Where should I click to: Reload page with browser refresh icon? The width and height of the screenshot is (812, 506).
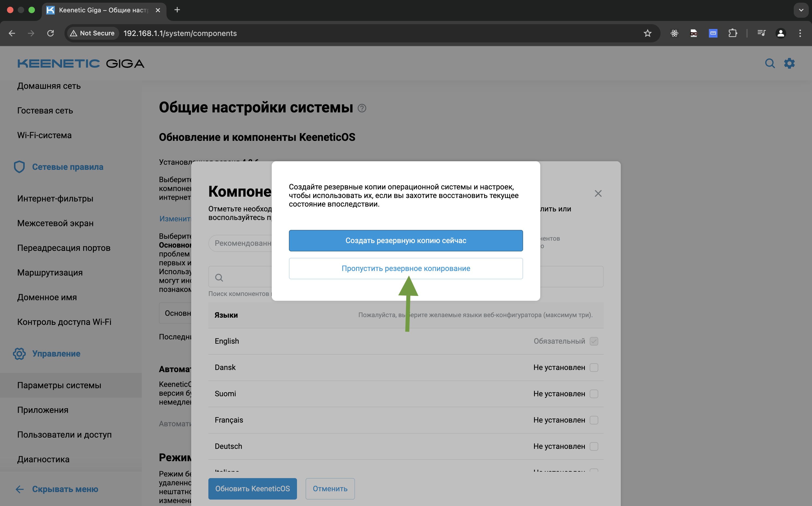click(x=50, y=33)
